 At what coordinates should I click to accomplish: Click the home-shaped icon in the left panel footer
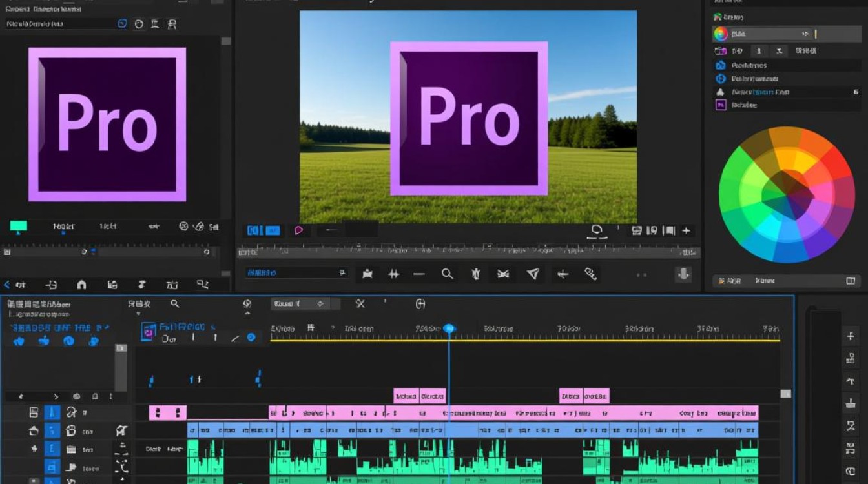tap(81, 285)
